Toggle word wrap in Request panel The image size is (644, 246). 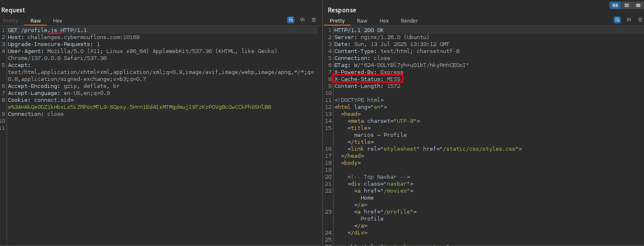(x=291, y=20)
